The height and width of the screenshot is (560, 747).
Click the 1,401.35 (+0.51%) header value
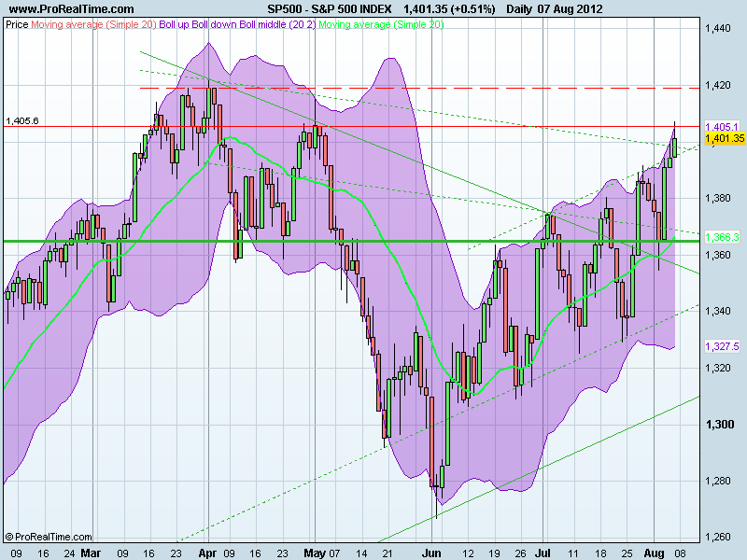449,9
